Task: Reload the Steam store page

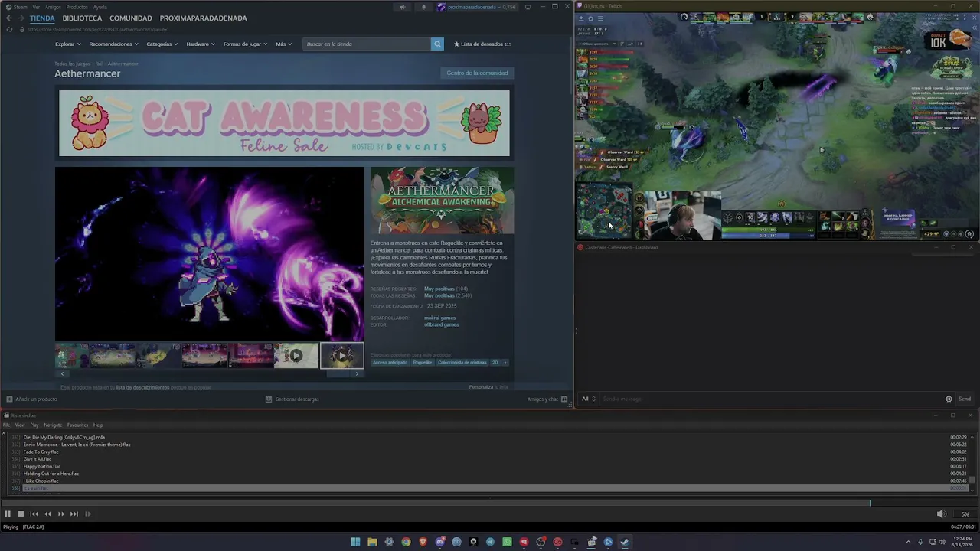Action: (x=9, y=29)
